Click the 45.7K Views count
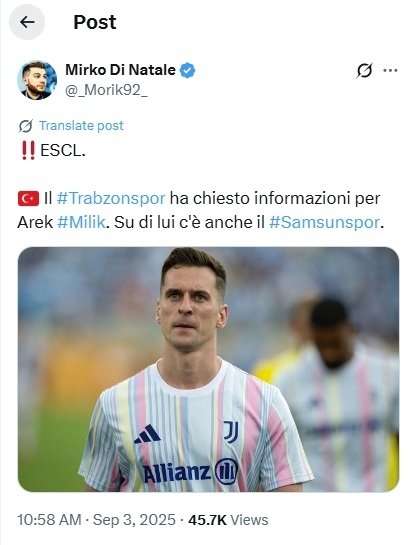The height and width of the screenshot is (545, 416). click(x=228, y=520)
